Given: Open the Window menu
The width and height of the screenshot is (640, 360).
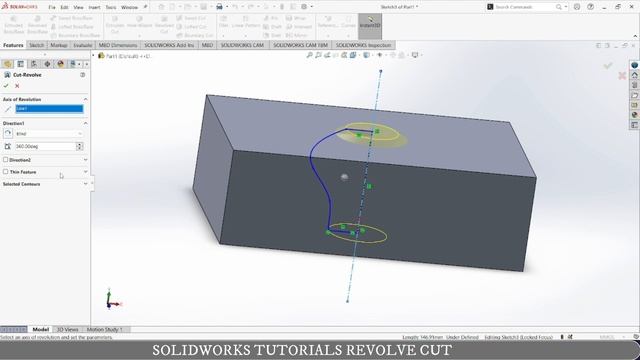Looking at the screenshot, I should tap(129, 7).
